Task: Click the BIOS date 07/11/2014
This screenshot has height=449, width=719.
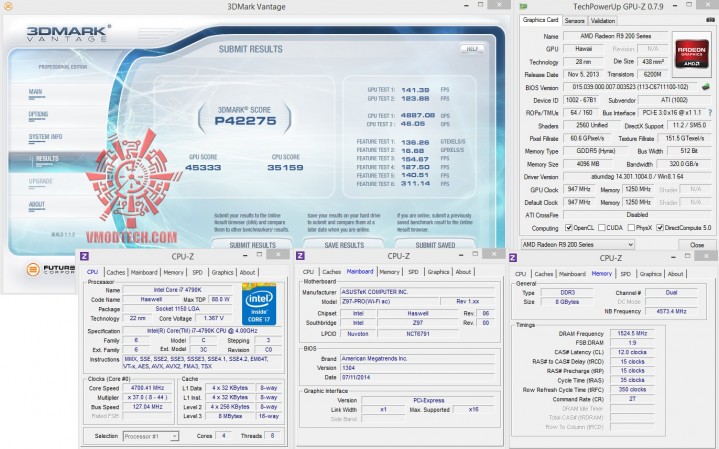Action: (x=417, y=377)
